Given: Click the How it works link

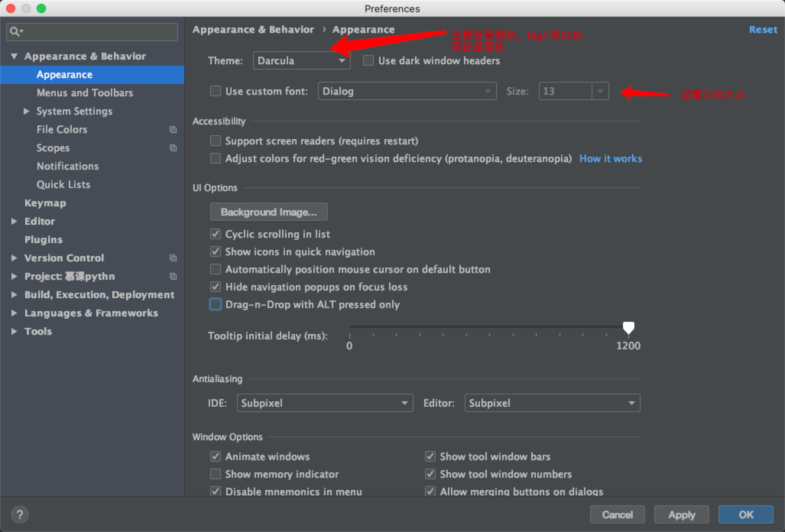Looking at the screenshot, I should coord(611,158).
